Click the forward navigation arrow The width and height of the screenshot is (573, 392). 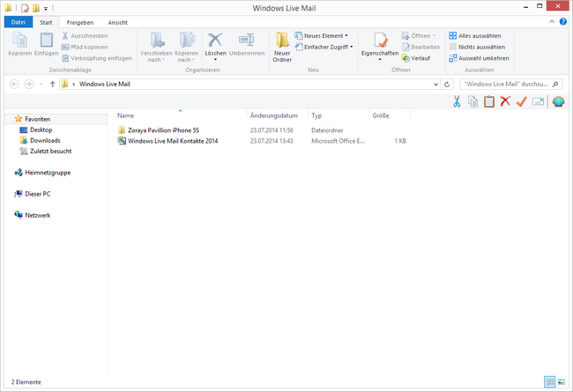tap(28, 85)
